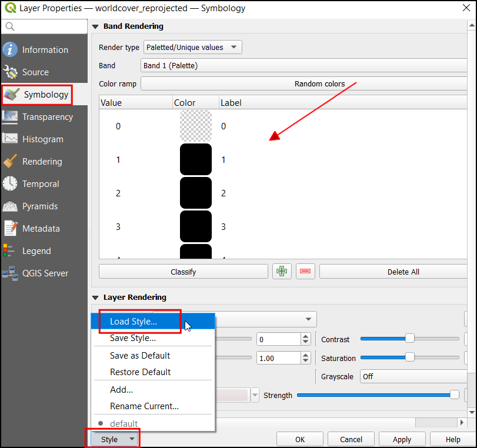Screen dimensions: 477x448
Task: Open the Pyramids panel icon
Action: (x=11, y=206)
